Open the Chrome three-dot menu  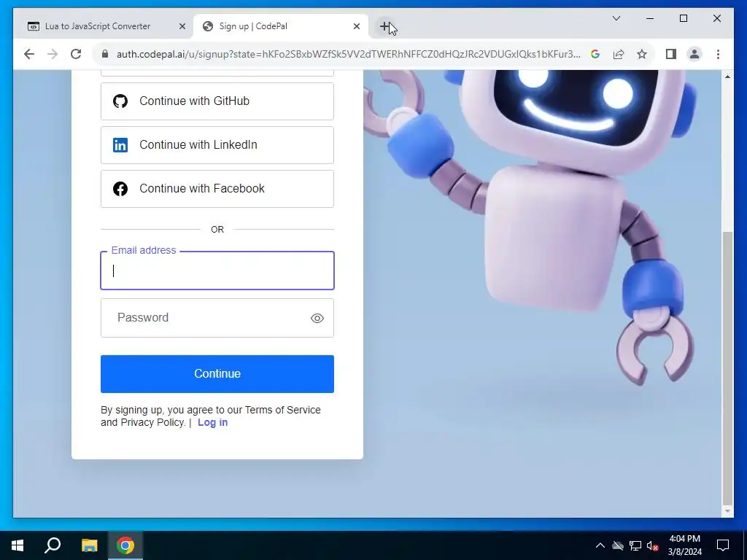pyautogui.click(x=718, y=54)
